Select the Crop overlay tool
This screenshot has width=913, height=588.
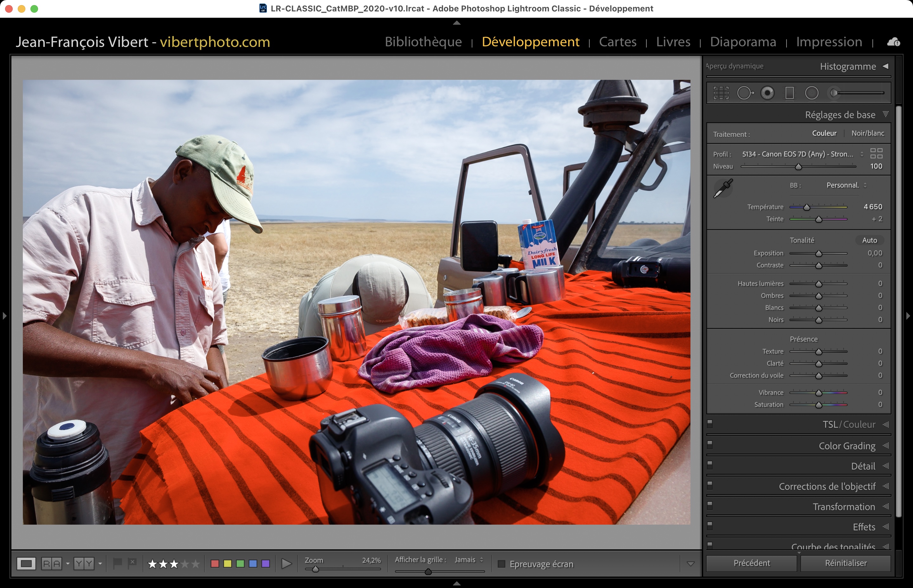[x=721, y=93]
